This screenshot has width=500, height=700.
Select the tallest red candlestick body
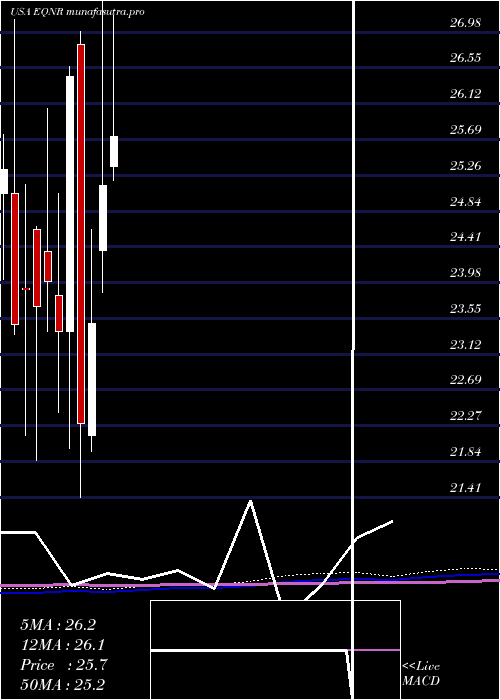81,234
